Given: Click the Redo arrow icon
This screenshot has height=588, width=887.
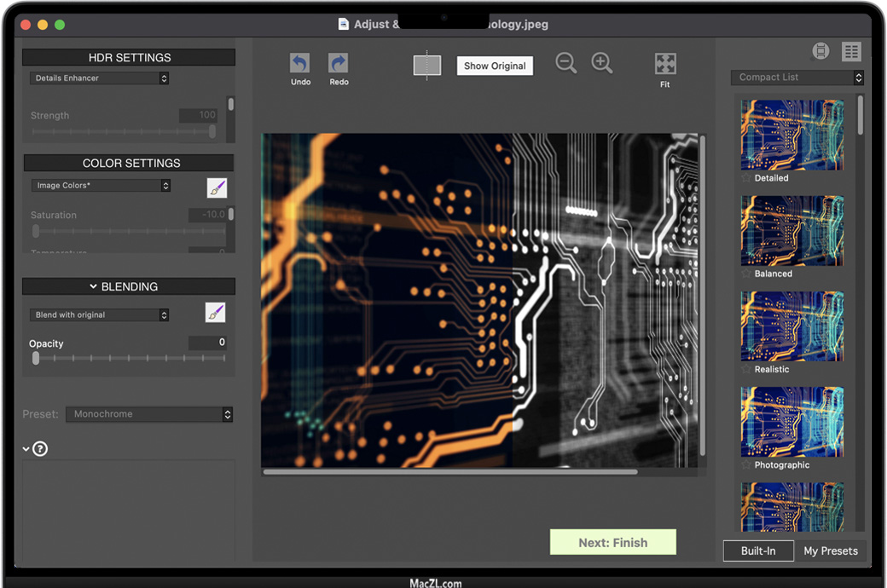Looking at the screenshot, I should [339, 64].
